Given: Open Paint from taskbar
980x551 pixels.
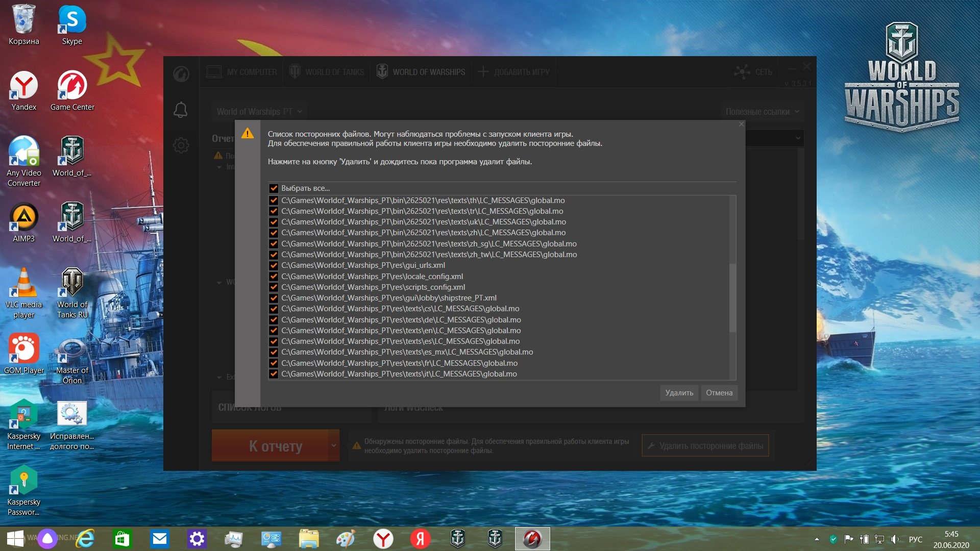Looking at the screenshot, I should (x=346, y=539).
